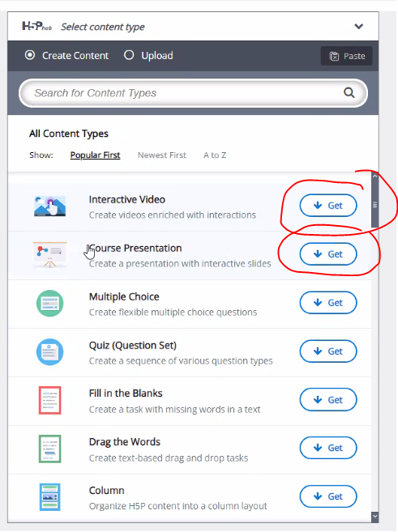Click the Paste button
The width and height of the screenshot is (398, 532).
click(347, 56)
